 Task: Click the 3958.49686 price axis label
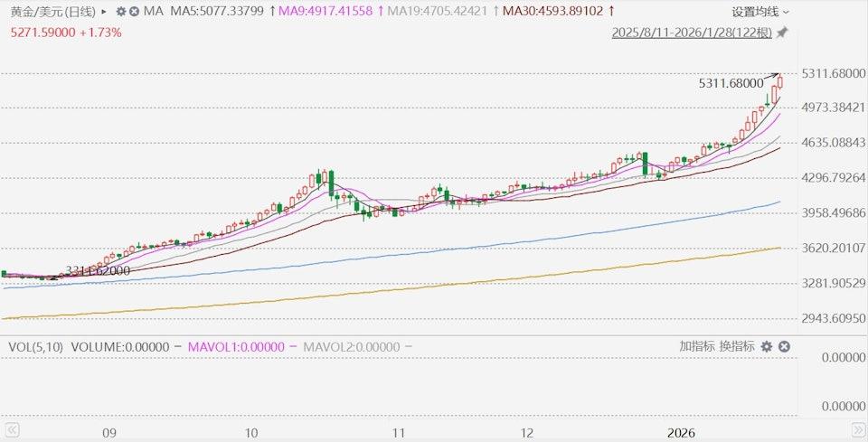click(834, 212)
